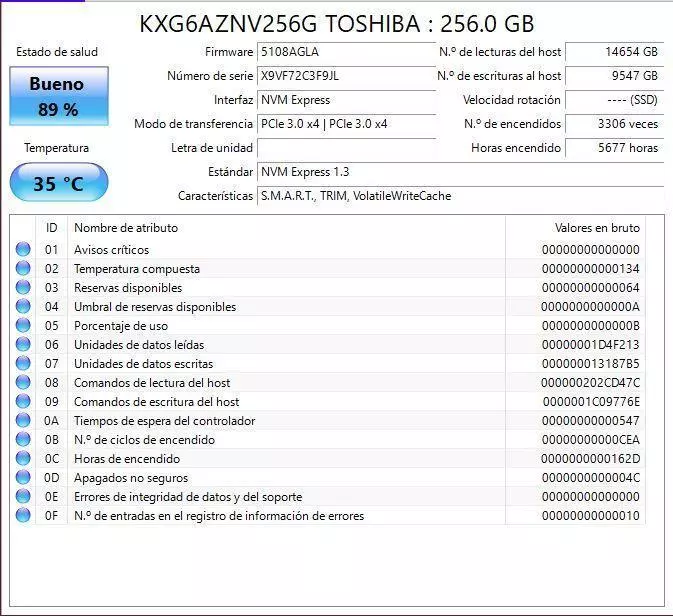Click the serial number field X9VF72C3F9JL

[346, 76]
